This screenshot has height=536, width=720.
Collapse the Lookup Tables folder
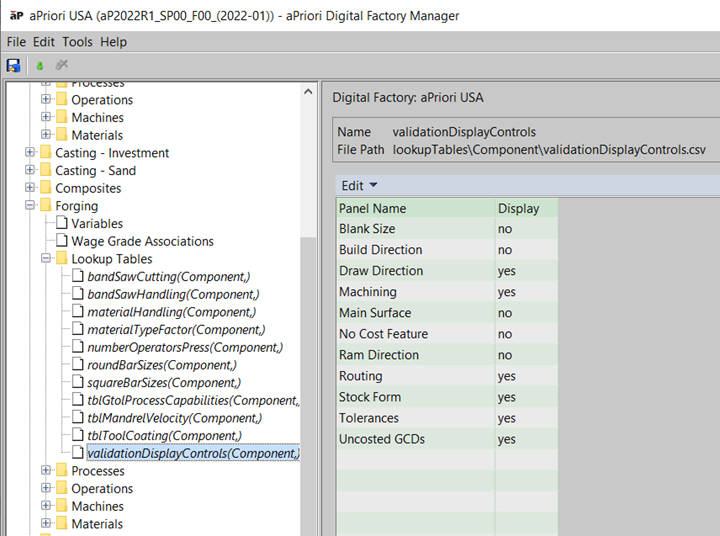click(45, 259)
